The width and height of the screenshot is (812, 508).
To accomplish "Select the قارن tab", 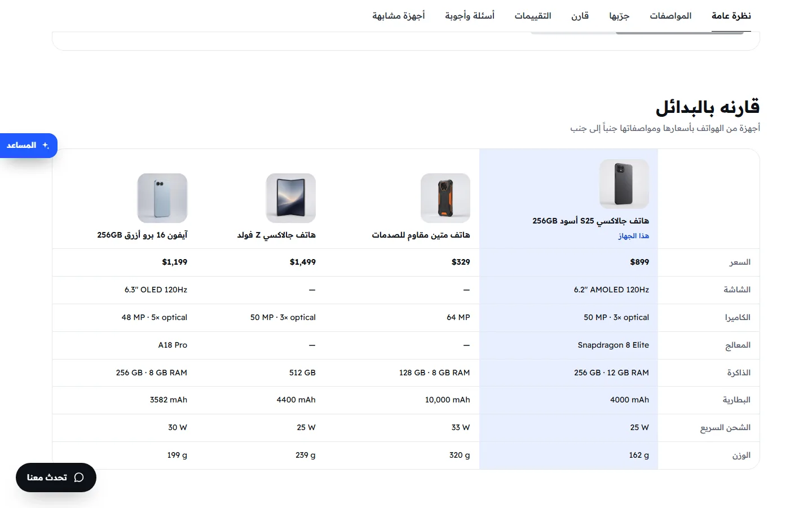I will (x=580, y=16).
